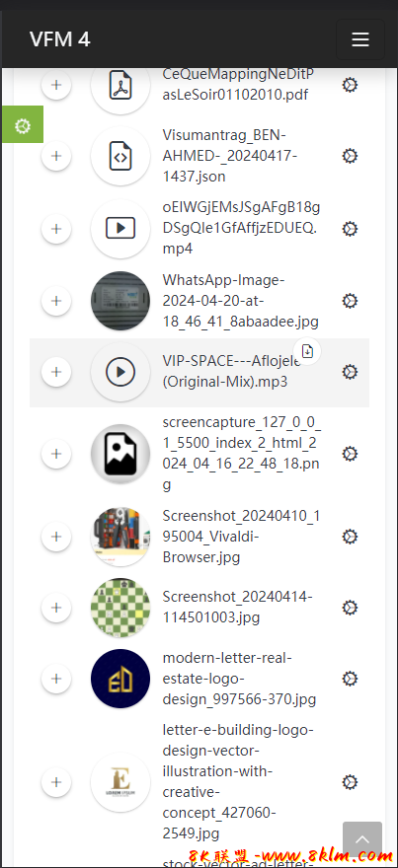398x868 pixels.
Task: Open the green settings gear side tab
Action: (x=22, y=124)
